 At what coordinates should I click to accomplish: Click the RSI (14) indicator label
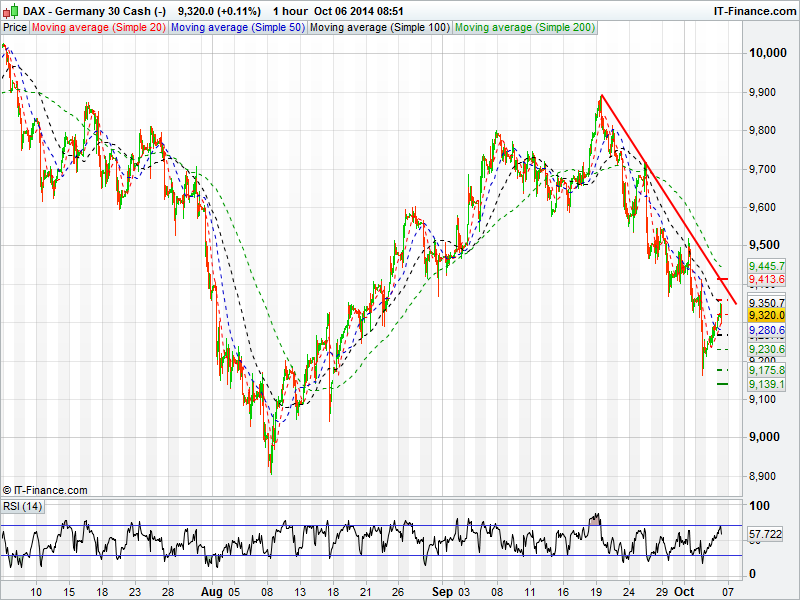coord(22,506)
